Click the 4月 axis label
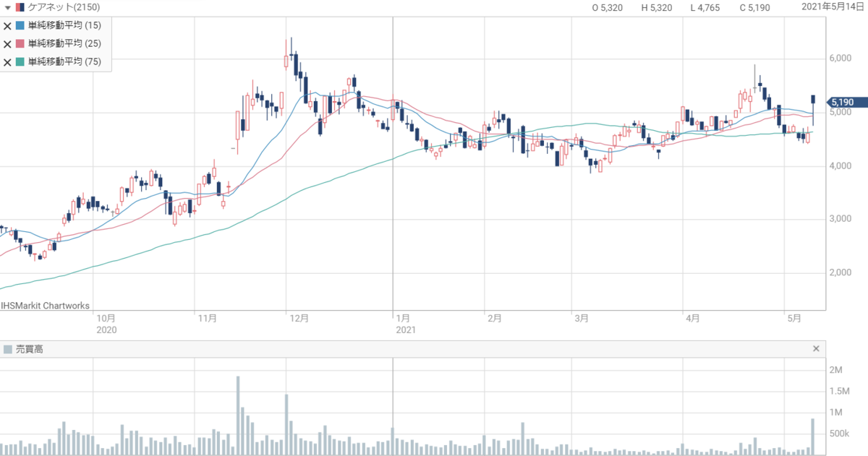Image resolution: width=868 pixels, height=456 pixels. [692, 317]
